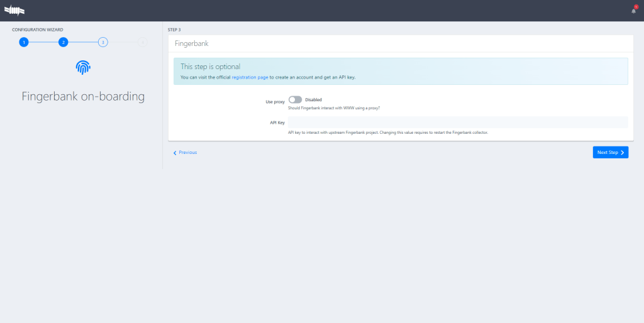Select the current step 3 circle
Screen dimensions: 644x323
[103, 42]
